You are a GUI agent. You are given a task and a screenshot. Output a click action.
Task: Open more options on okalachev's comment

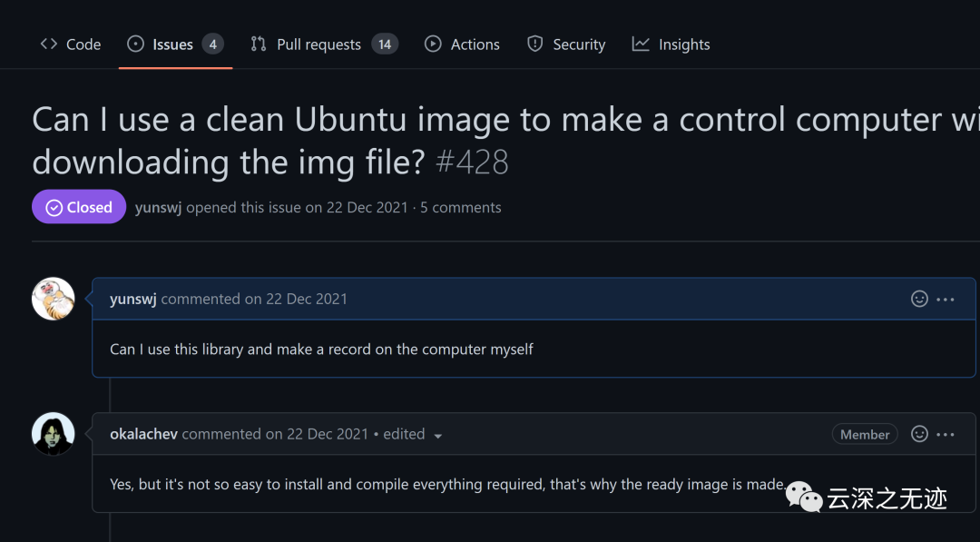[x=946, y=434]
